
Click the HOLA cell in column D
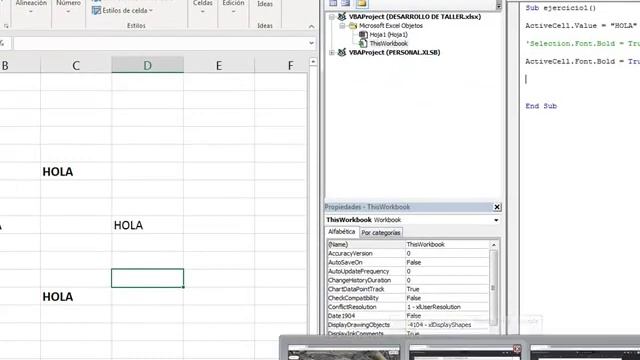147,225
